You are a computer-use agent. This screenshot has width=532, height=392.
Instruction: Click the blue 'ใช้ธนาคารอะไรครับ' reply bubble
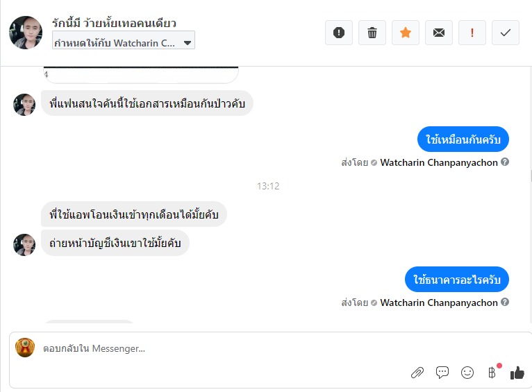pyautogui.click(x=457, y=280)
